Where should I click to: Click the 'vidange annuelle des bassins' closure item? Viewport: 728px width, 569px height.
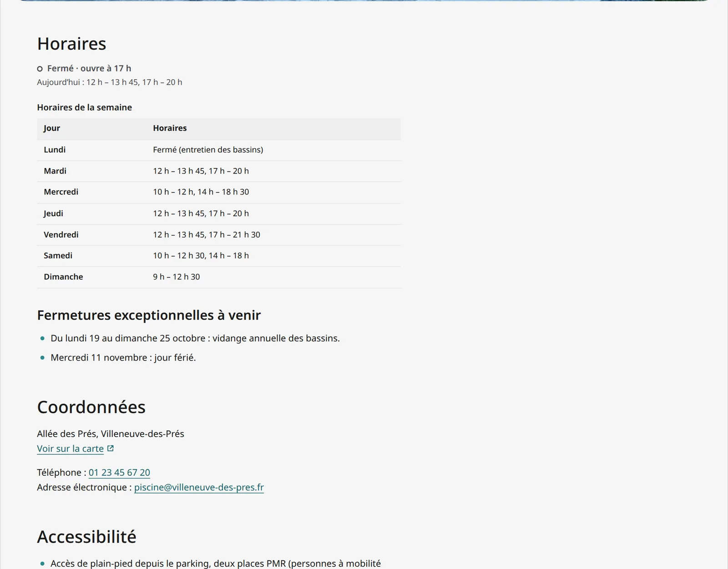point(195,338)
